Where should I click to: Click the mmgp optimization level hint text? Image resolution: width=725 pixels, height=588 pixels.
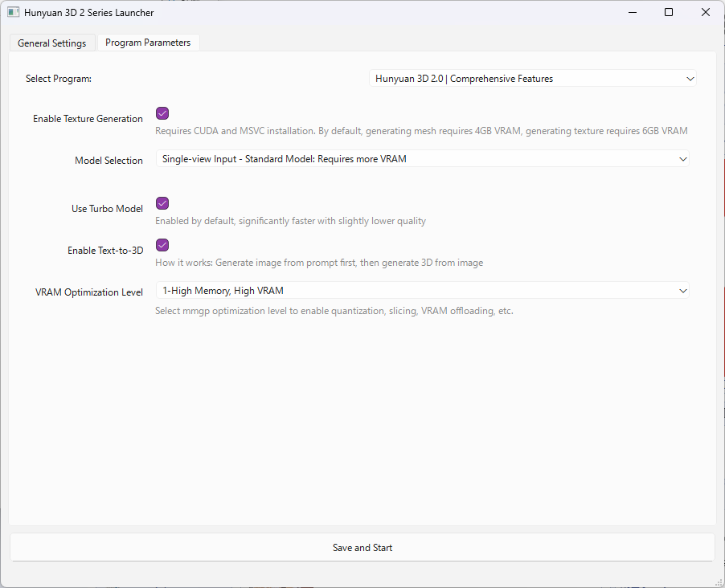tap(334, 311)
